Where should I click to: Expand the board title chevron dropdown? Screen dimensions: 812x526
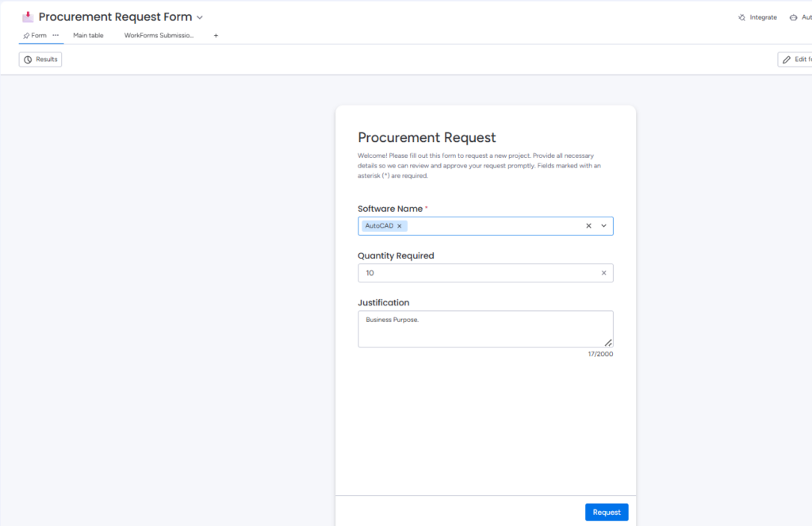point(200,17)
